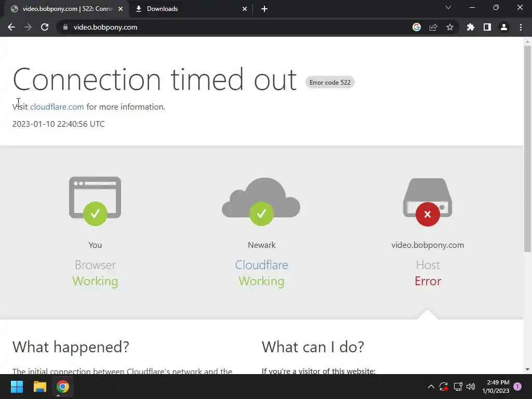Viewport: 532px width, 399px height.
Task: Go back to the previous page
Action: pyautogui.click(x=11, y=27)
